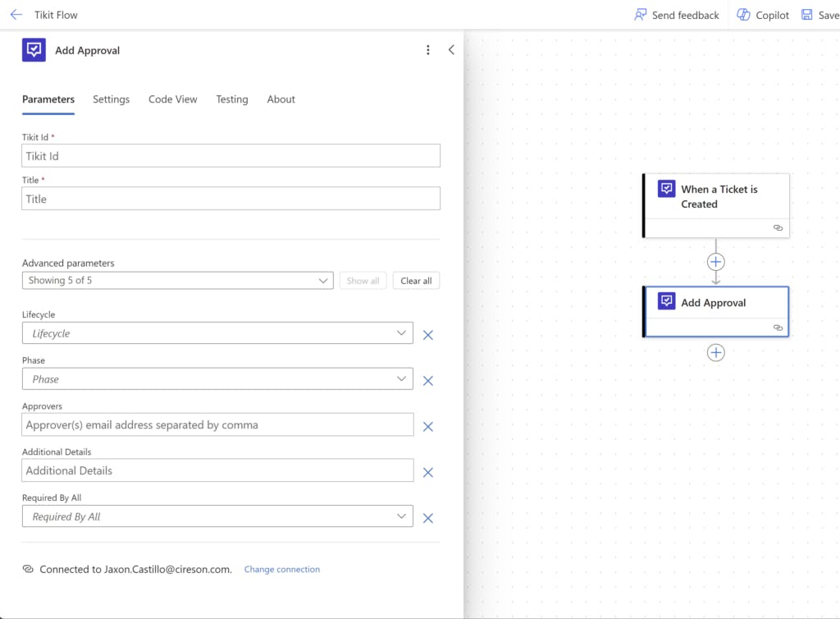Open the Code View tab
The width and height of the screenshot is (840, 619).
coord(172,99)
